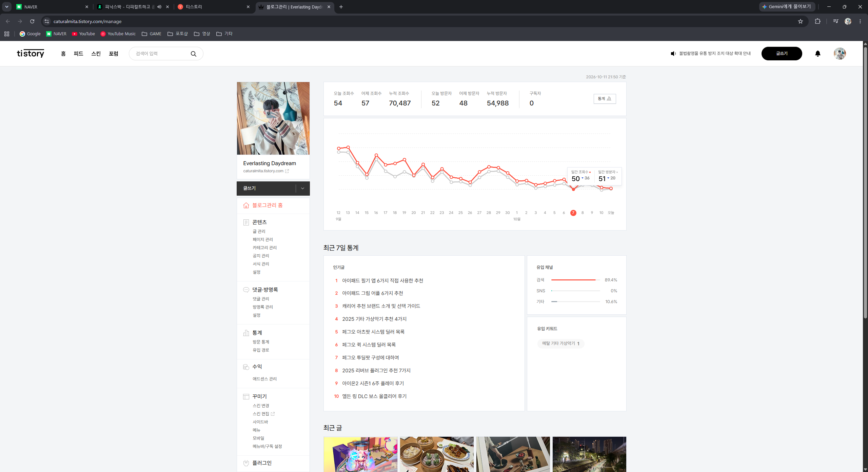The height and width of the screenshot is (472, 868).
Task: Open Chrome apps grid in bookmarks bar
Action: coord(7,34)
